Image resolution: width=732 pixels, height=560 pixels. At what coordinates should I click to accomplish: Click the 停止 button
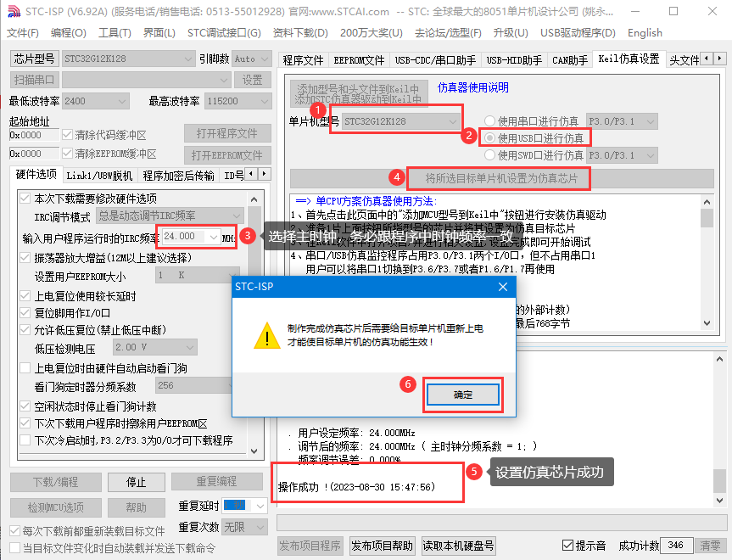click(137, 482)
